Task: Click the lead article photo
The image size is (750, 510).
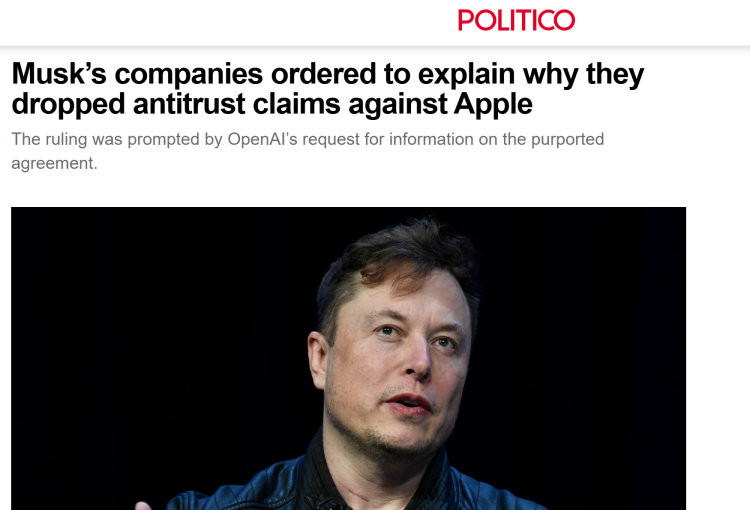Action: pyautogui.click(x=348, y=358)
